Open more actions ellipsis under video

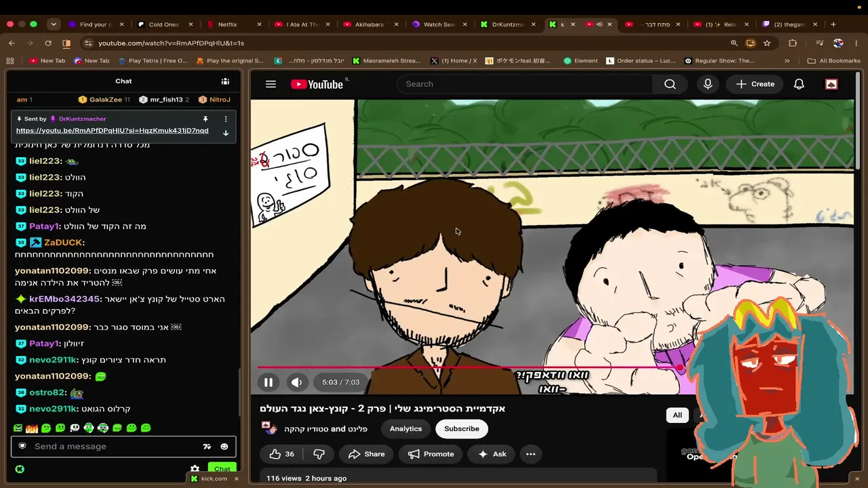tap(530, 454)
